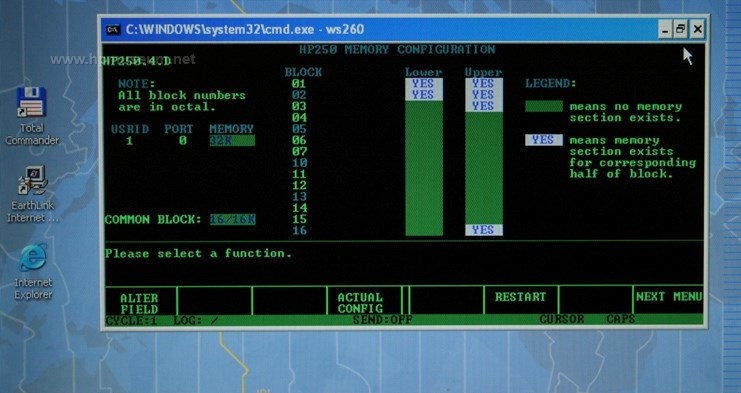Screen dimensions: 741x393
Task: Restore down the cmd.exe window
Action: pyautogui.click(x=681, y=29)
